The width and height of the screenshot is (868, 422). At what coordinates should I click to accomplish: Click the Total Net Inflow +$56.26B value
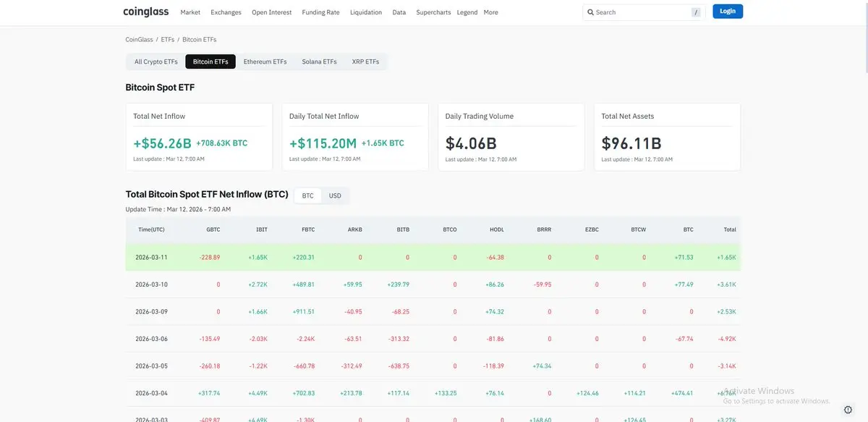162,143
